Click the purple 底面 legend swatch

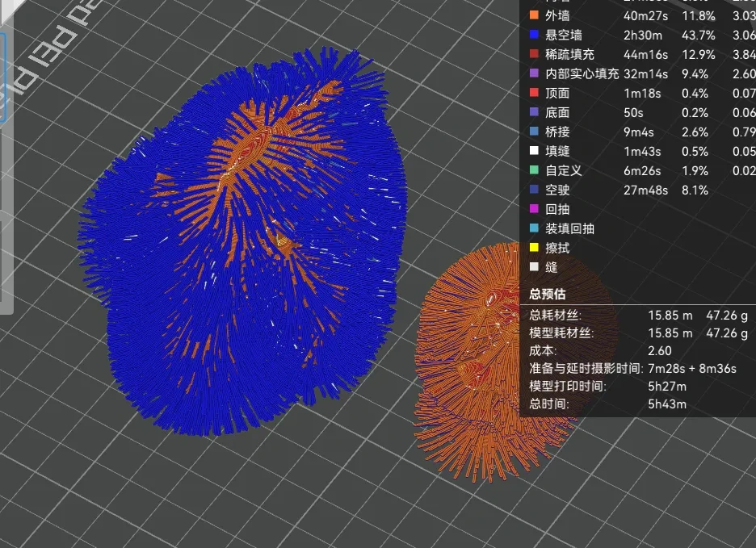pos(533,112)
